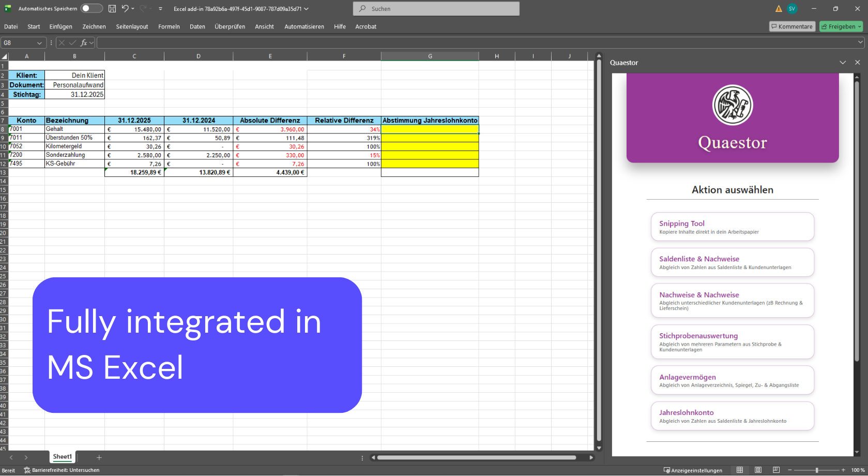Select the 'Abstimmung Jahreslohnkonto' header cell
The height and width of the screenshot is (476, 868).
(x=430, y=120)
